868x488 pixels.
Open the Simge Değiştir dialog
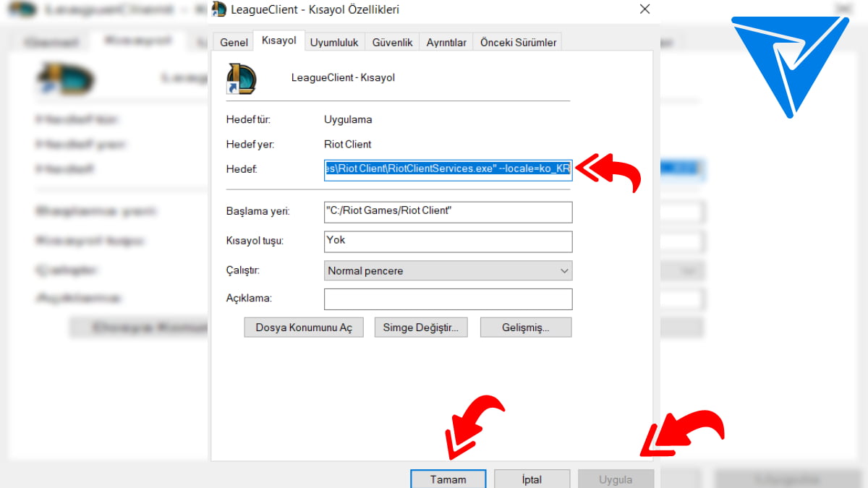420,328
